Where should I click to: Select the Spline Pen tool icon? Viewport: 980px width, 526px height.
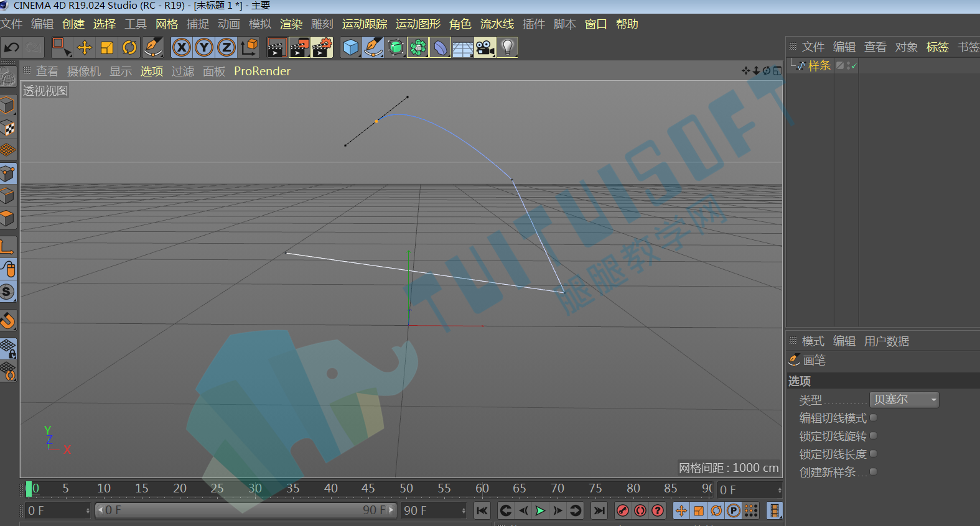pyautogui.click(x=373, y=47)
